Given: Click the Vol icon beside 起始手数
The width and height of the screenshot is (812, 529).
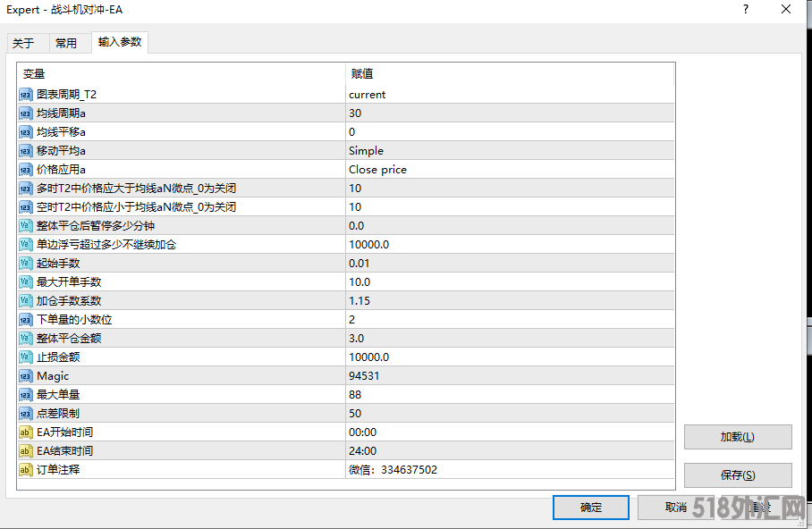Looking at the screenshot, I should (x=24, y=263).
